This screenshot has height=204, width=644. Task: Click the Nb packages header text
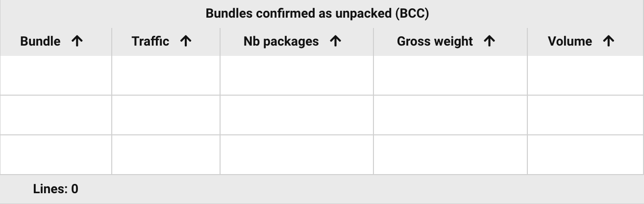281,42
